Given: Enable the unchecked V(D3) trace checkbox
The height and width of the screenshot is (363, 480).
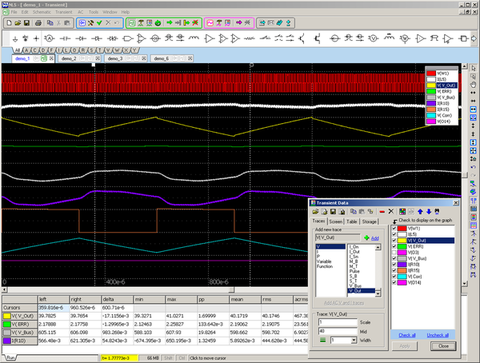Looking at the screenshot, I should tap(394, 253).
